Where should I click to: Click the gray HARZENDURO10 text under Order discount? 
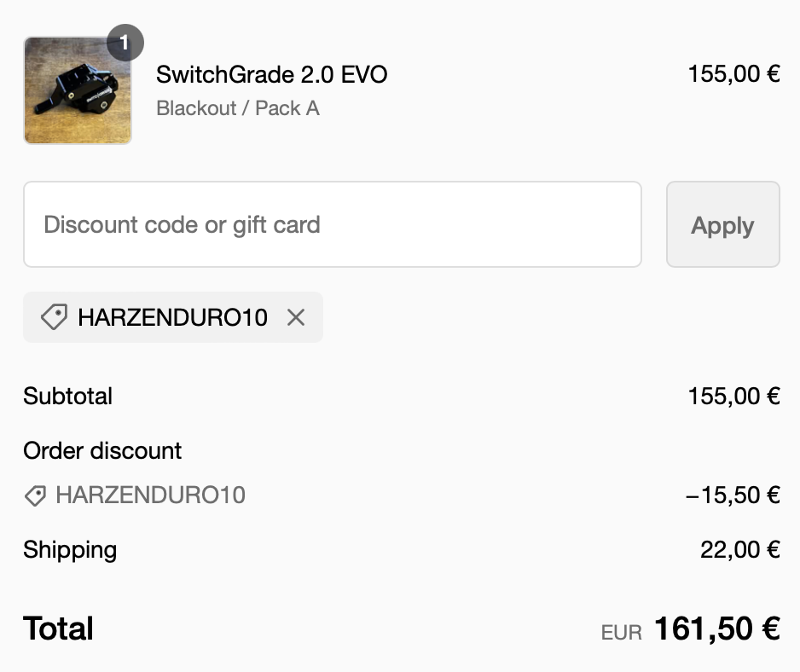pyautogui.click(x=150, y=495)
